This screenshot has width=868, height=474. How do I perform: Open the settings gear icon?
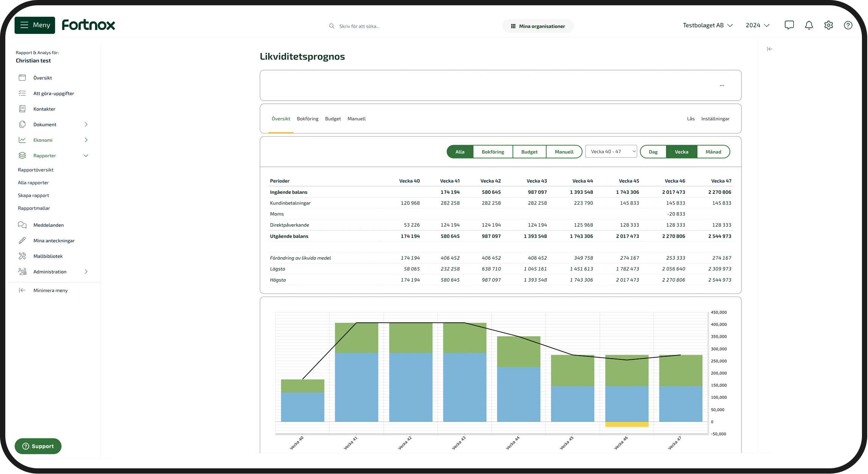tap(829, 25)
